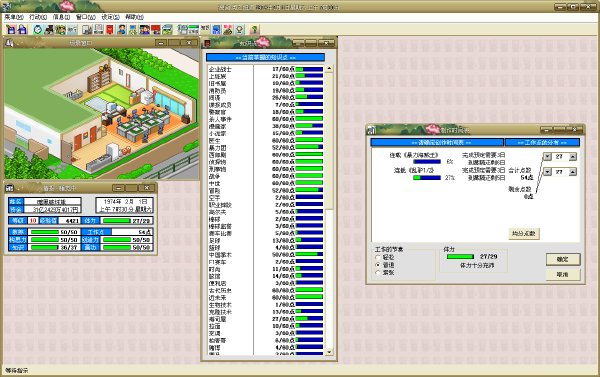This screenshot has width=600, height=377.
Task: Open the 信息(I) menu
Action: (61, 17)
